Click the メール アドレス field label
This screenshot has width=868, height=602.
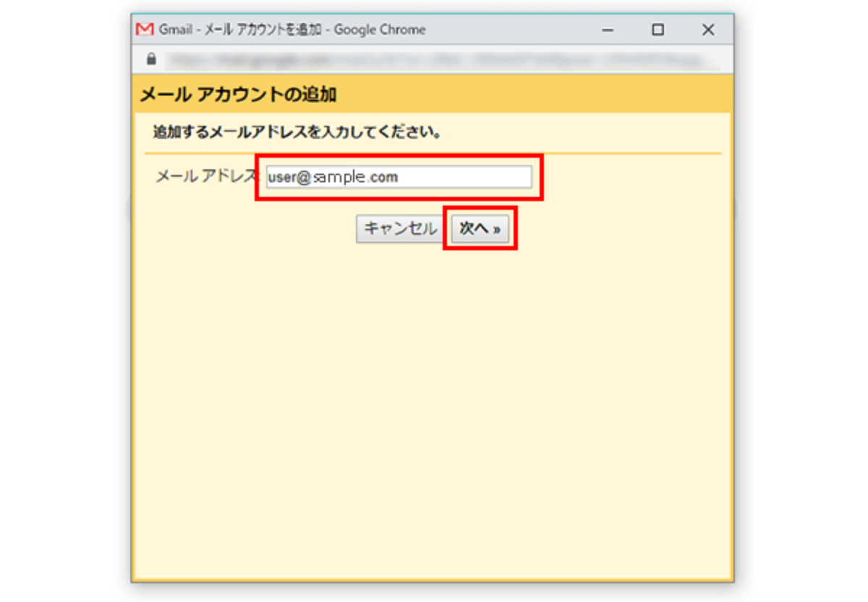point(205,177)
